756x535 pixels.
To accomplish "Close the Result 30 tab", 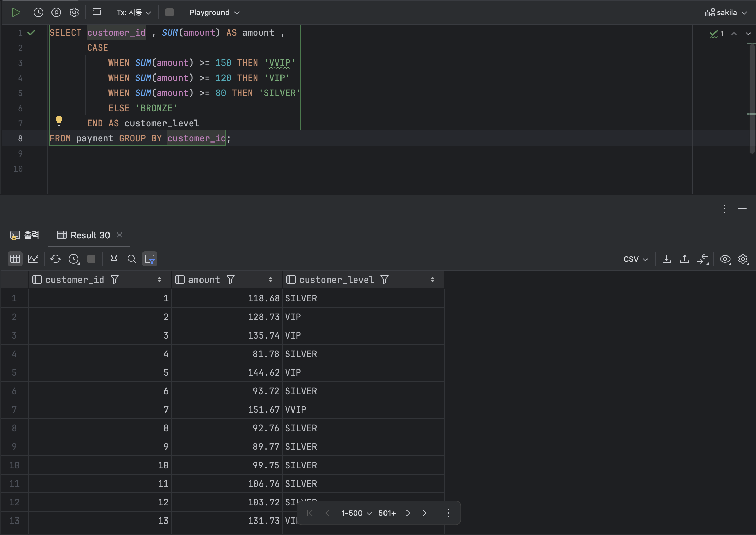I will pyautogui.click(x=119, y=235).
